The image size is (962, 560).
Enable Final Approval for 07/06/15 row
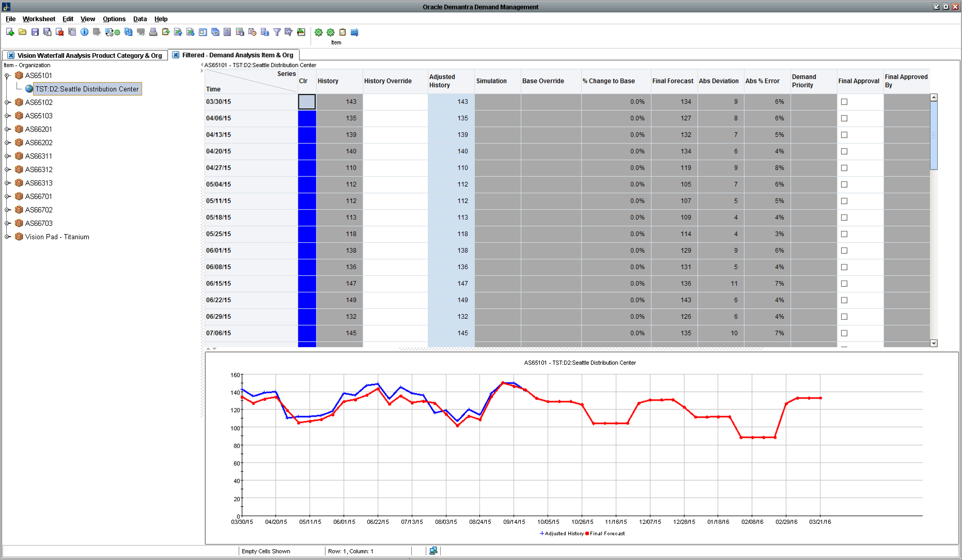(844, 333)
